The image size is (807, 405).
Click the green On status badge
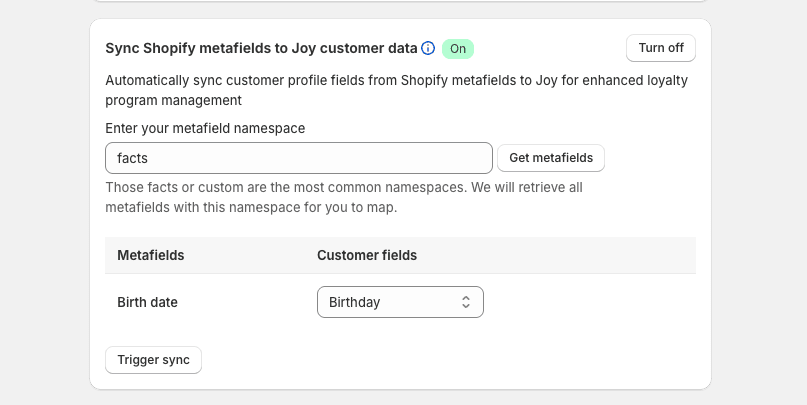coord(458,49)
